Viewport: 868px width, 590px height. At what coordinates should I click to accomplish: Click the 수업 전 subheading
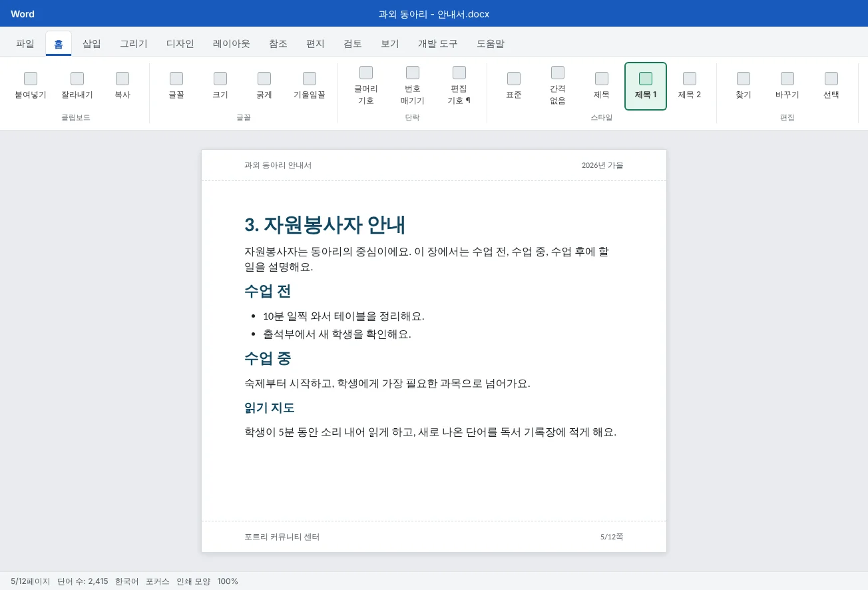pos(268,291)
